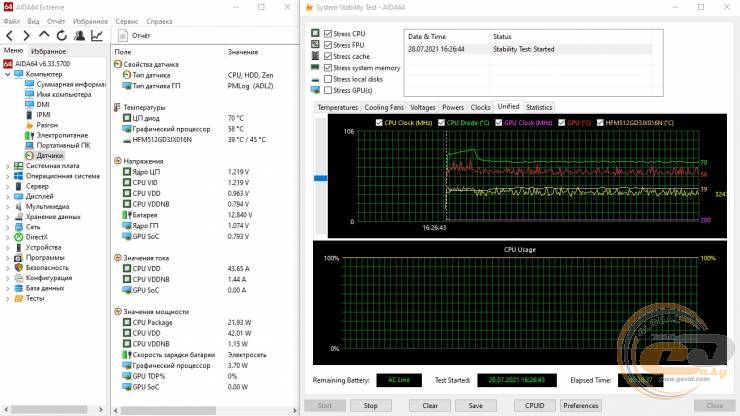
Task: Open the graph icon in the AIDA64 toolbar
Action: click(x=97, y=35)
